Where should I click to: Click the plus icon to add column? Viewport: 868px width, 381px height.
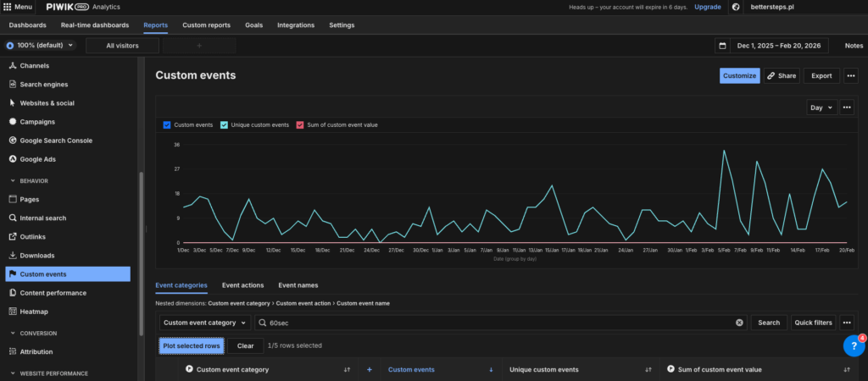pyautogui.click(x=369, y=370)
